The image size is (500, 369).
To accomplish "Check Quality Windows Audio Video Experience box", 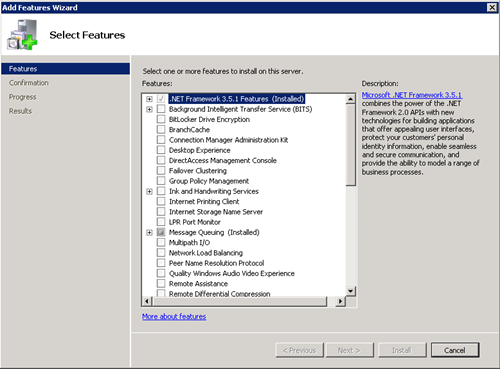I will 161,273.
